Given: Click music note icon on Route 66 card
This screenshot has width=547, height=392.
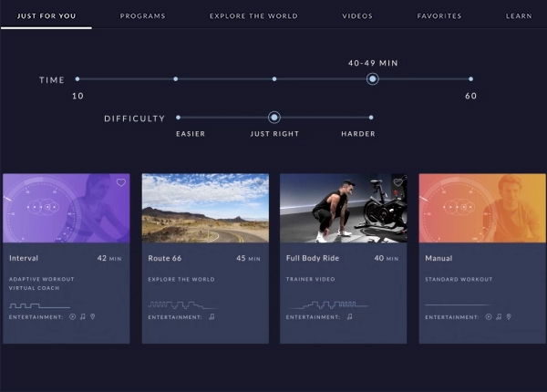Looking at the screenshot, I should coord(212,317).
